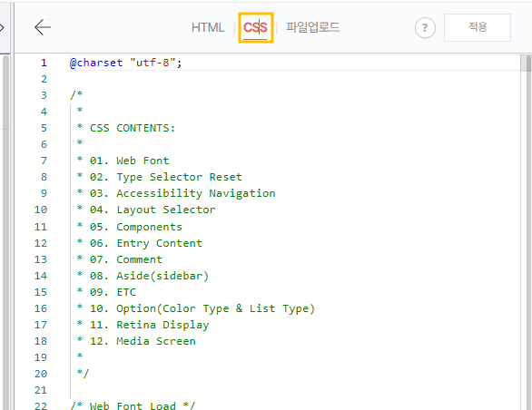Click line number 20 in the gutter
This screenshot has height=410, width=532.
(41, 374)
